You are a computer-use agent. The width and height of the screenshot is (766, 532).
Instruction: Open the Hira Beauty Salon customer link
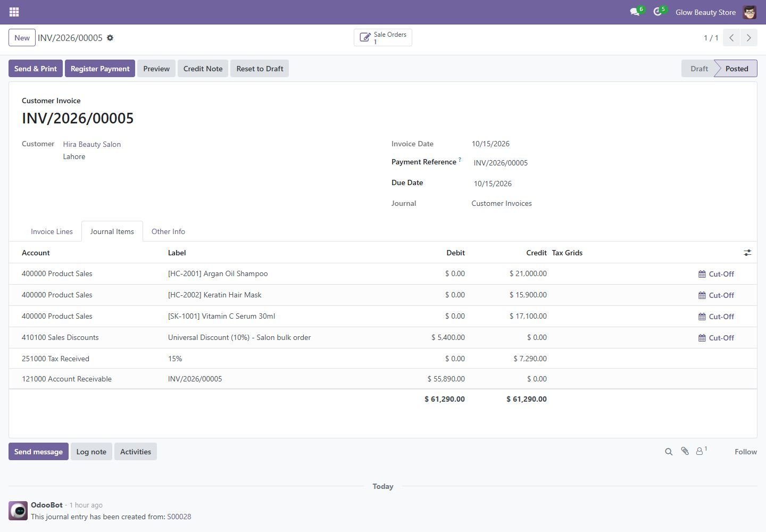(x=92, y=144)
